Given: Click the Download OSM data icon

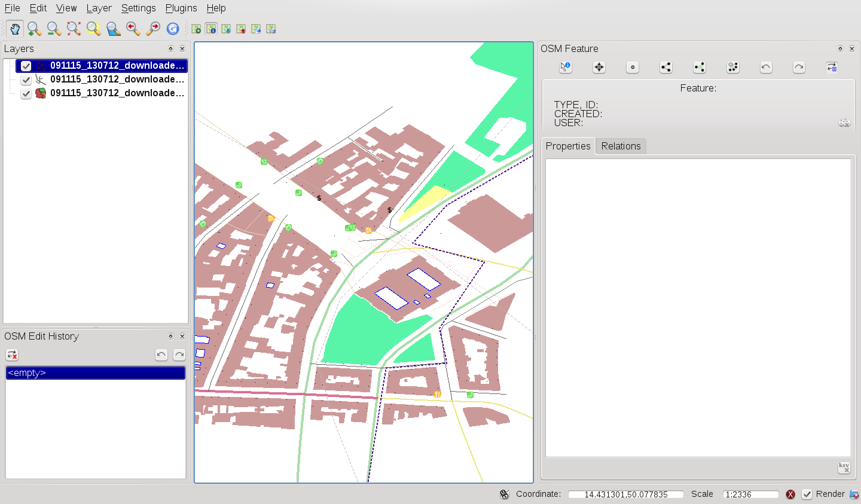Looking at the screenshot, I should click(226, 29).
